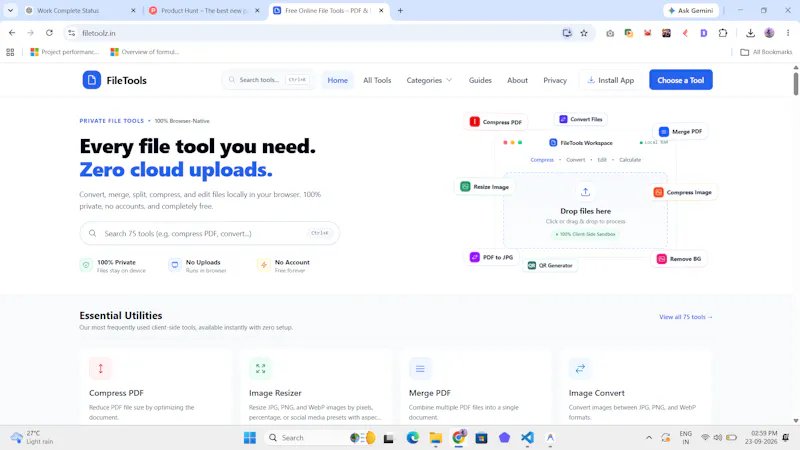Click the install app icon in address bar

click(567, 33)
